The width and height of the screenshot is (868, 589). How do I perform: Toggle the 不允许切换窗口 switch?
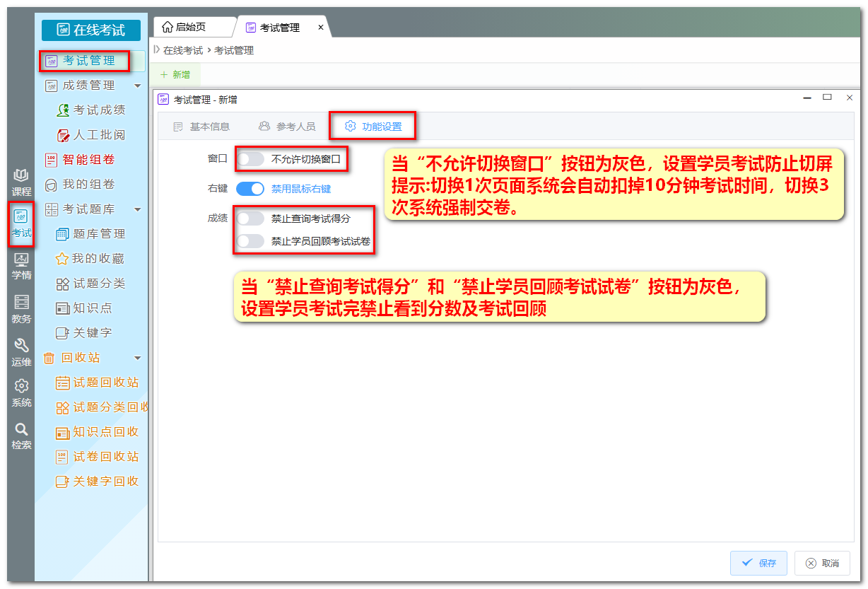tap(250, 159)
